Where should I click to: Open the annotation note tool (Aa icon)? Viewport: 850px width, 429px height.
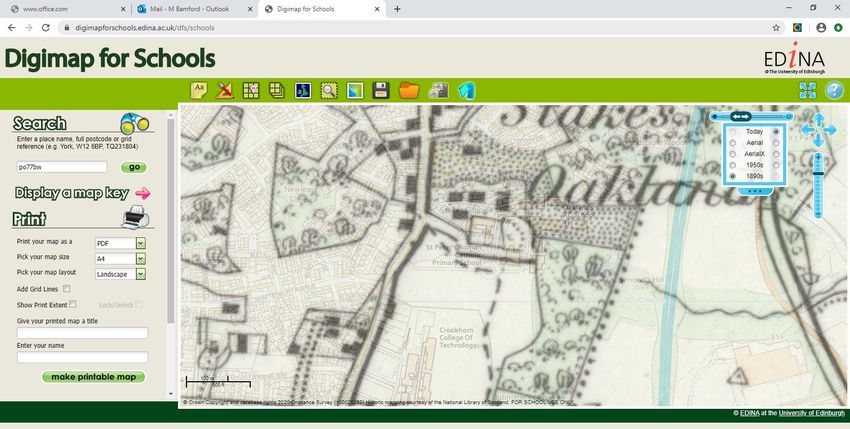pyautogui.click(x=199, y=90)
